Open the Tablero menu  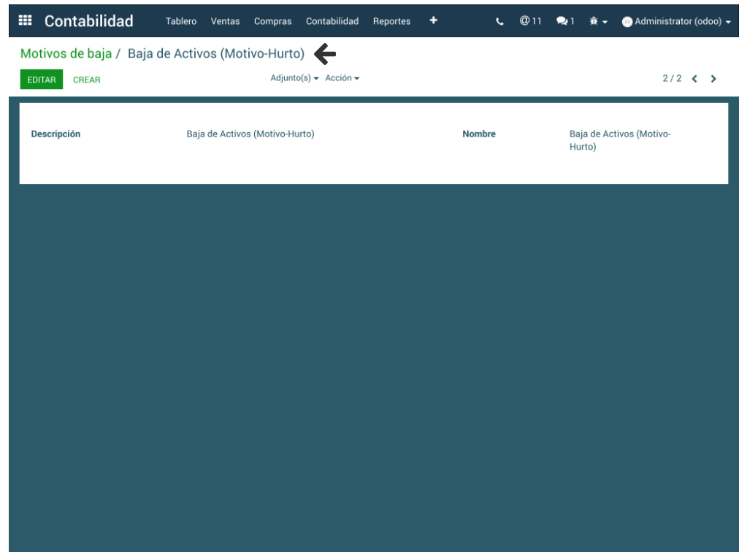[x=181, y=21]
